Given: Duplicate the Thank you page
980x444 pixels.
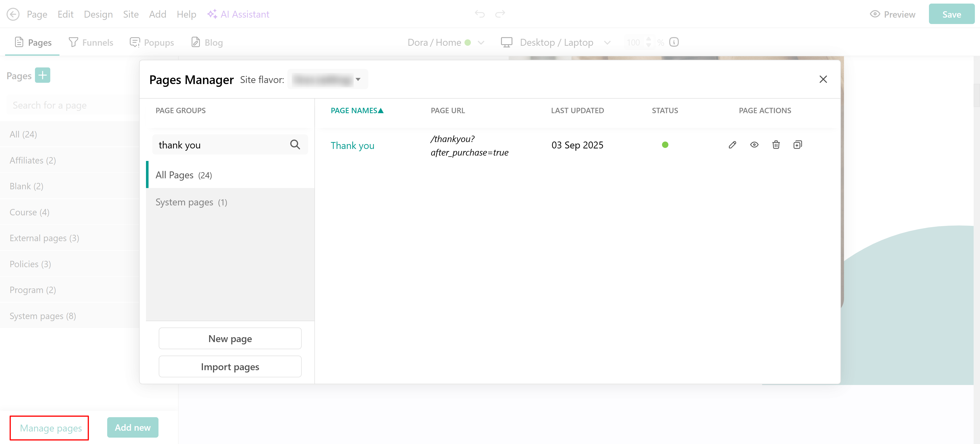Looking at the screenshot, I should (x=797, y=145).
